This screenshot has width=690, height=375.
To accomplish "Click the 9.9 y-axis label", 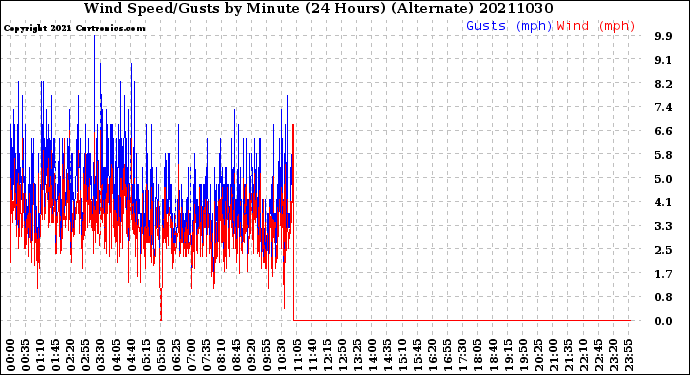I will 663,36.
